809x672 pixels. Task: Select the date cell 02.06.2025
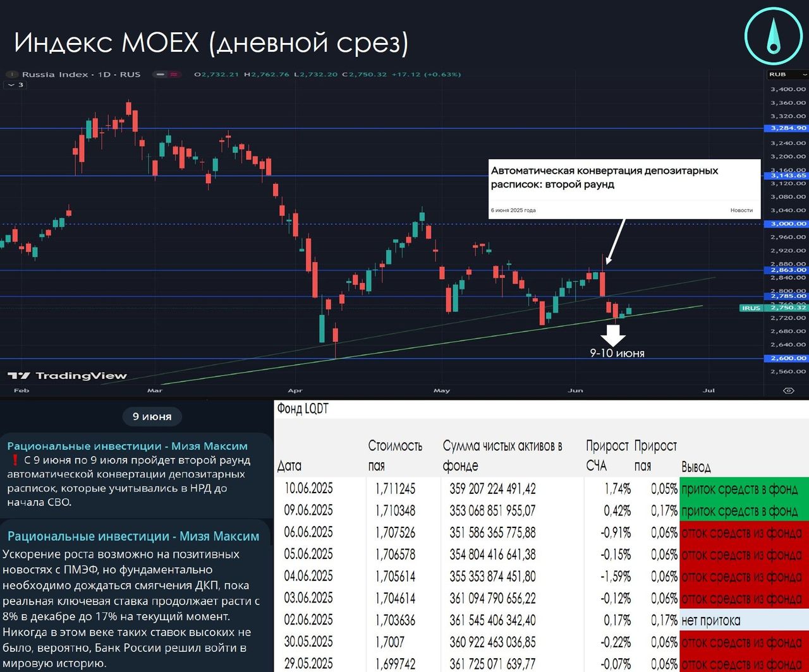tap(308, 620)
